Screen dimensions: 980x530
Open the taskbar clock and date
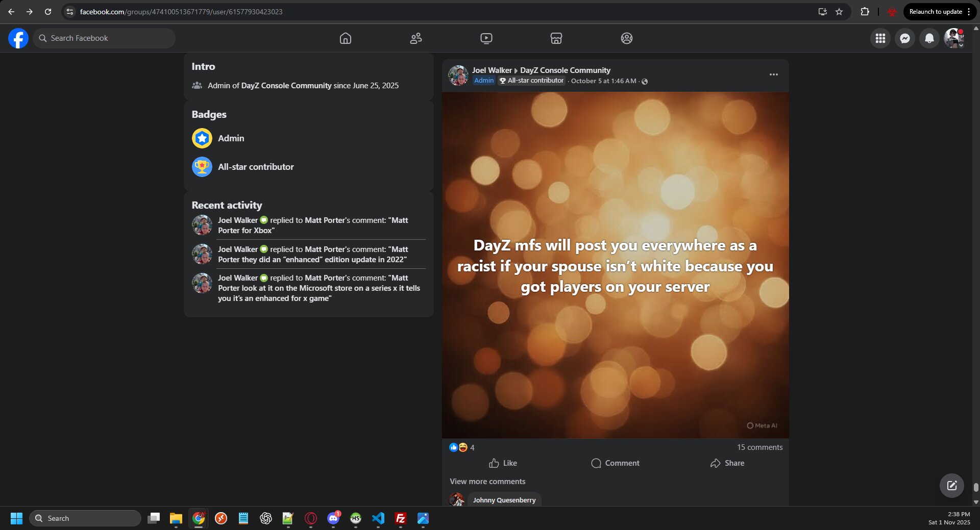coord(949,518)
